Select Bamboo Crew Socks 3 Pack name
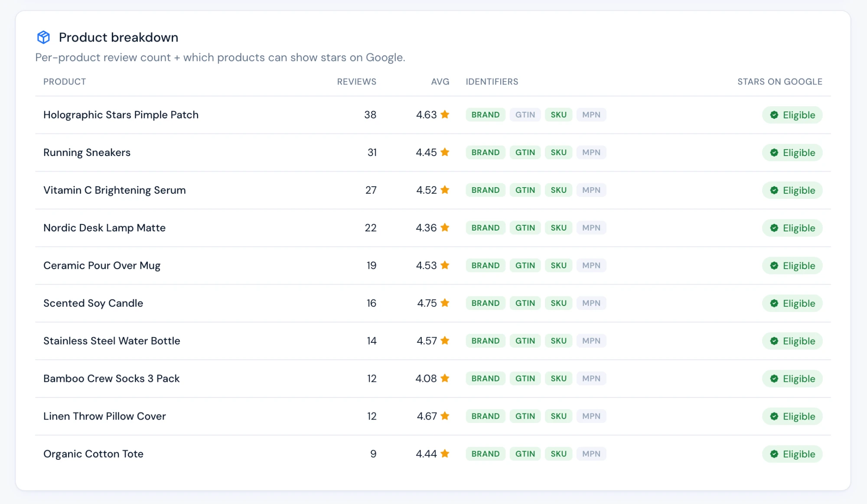The height and width of the screenshot is (504, 867). click(x=111, y=379)
